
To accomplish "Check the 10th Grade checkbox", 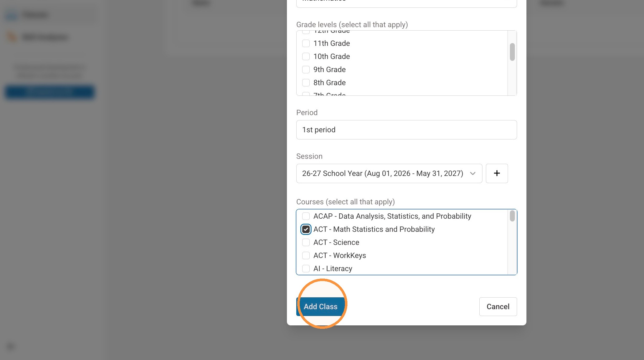I will [306, 56].
